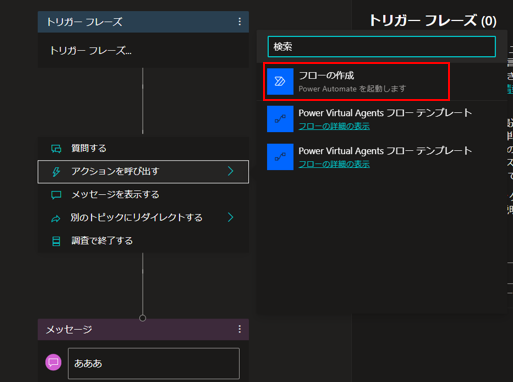Click the speech bubble icon for メッセージを表示する
This screenshot has height=382, width=513.
coord(56,195)
